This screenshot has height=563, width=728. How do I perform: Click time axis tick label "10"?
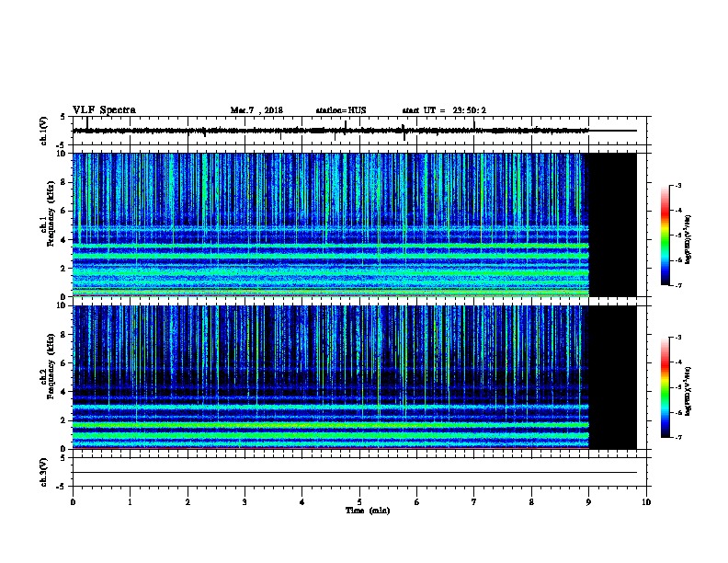point(646,502)
